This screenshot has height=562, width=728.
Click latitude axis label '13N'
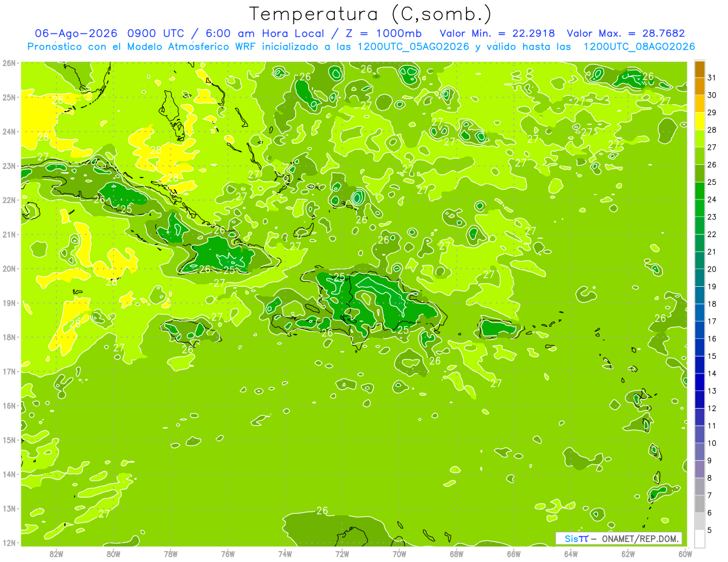click(10, 508)
